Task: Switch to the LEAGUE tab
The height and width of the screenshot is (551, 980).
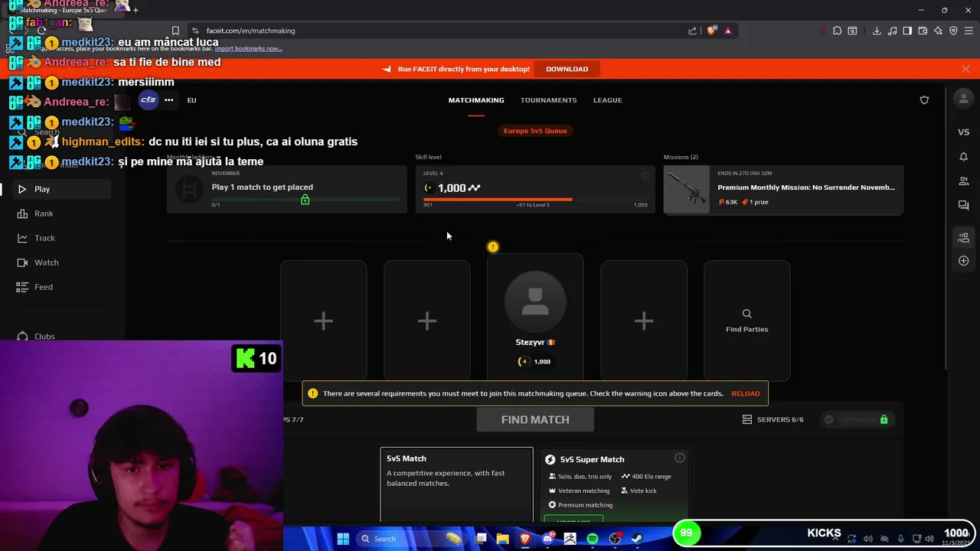Action: tap(607, 100)
